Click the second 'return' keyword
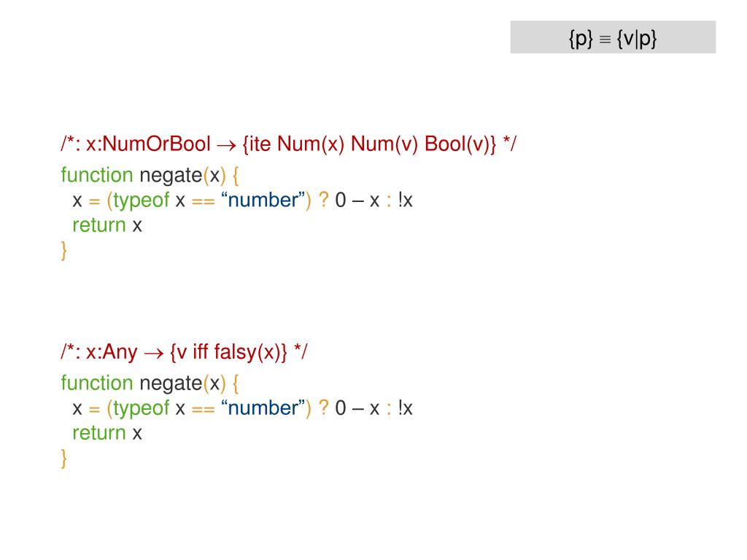Image resolution: width=747 pixels, height=560 pixels. coord(99,433)
